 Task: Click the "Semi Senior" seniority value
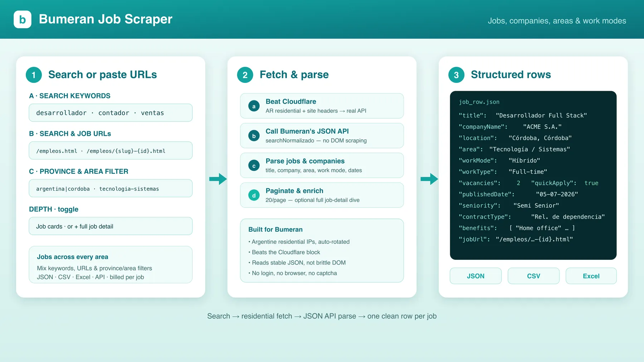(536, 205)
